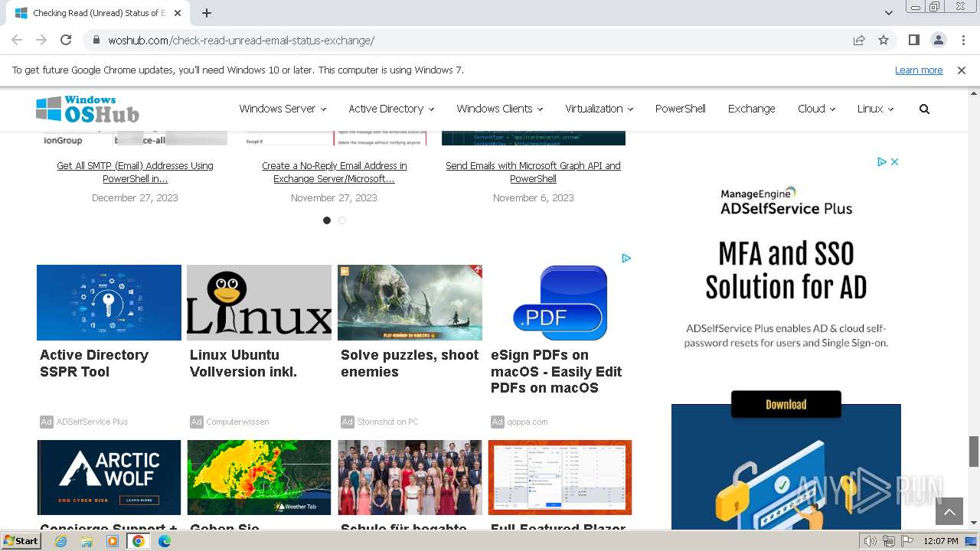Click qoppa.com advertiser label
This screenshot has width=980, height=551.
coord(527,422)
